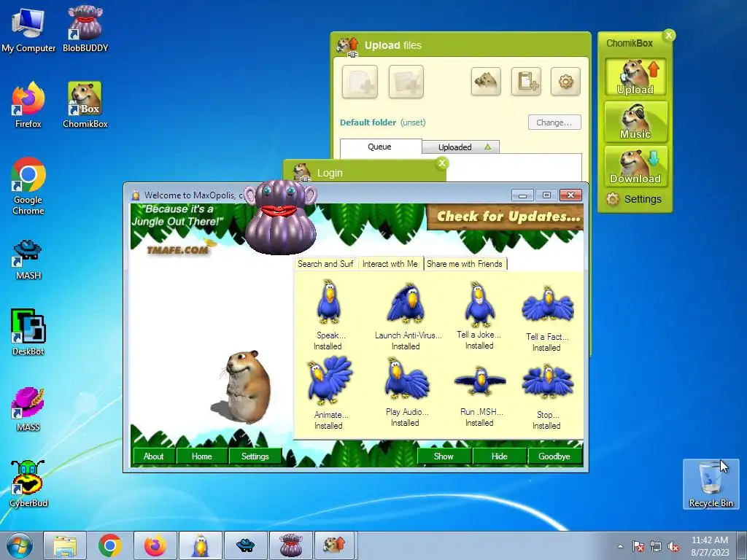747x560 pixels.
Task: Click the purple BlobBUDDY character on screen
Action: pos(280,217)
